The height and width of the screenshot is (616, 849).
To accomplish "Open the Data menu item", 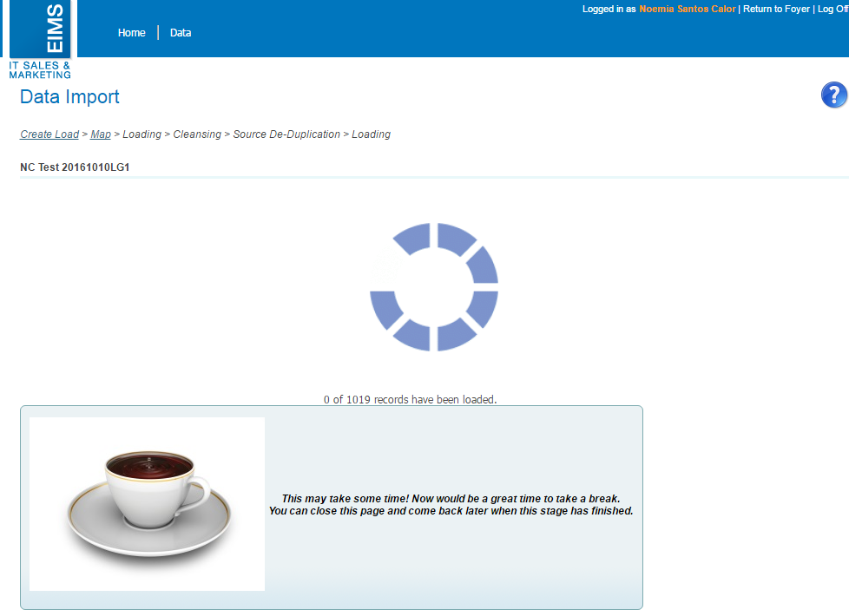I will [181, 33].
